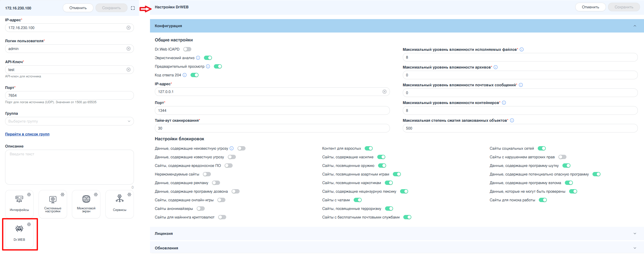The width and height of the screenshot is (644, 255).
Task: Click Отменить button in left panel
Action: click(x=78, y=8)
